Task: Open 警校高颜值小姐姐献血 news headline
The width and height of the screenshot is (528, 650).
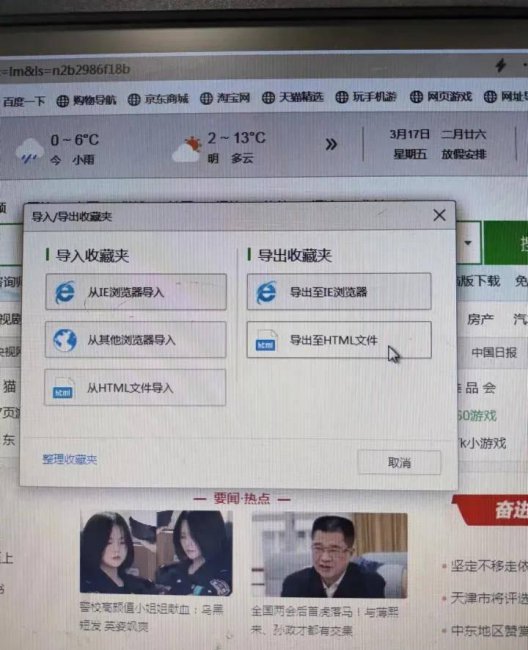Action: pos(151,617)
